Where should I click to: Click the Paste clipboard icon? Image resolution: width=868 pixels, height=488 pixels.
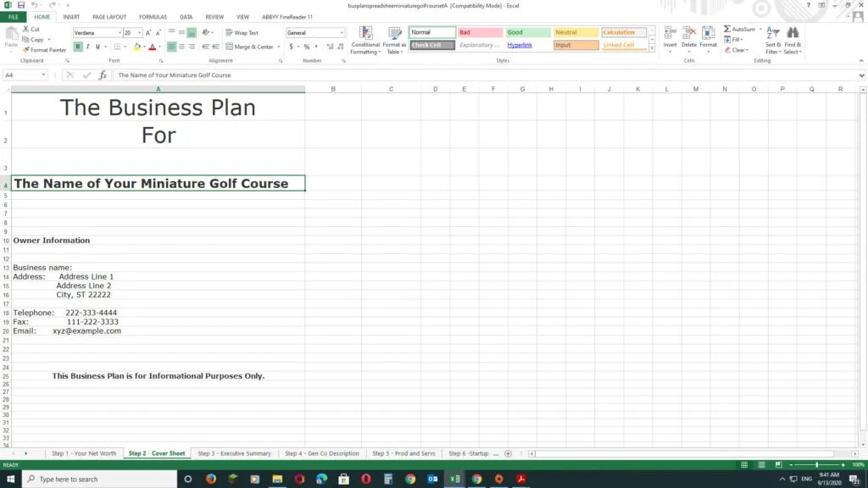point(11,35)
